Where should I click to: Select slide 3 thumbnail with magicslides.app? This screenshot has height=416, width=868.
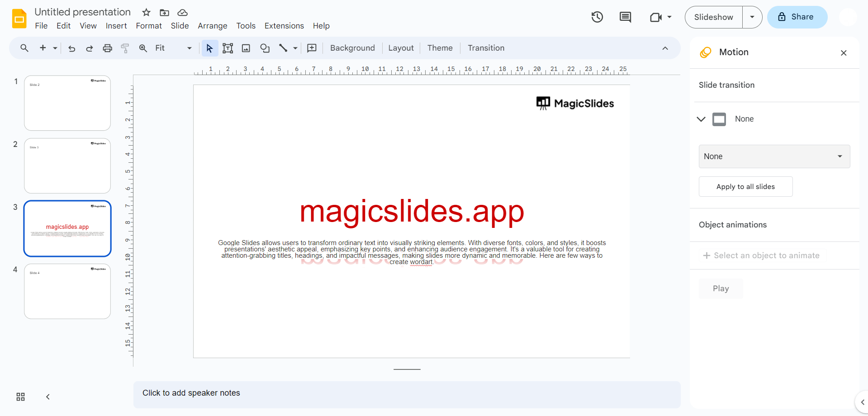click(67, 228)
